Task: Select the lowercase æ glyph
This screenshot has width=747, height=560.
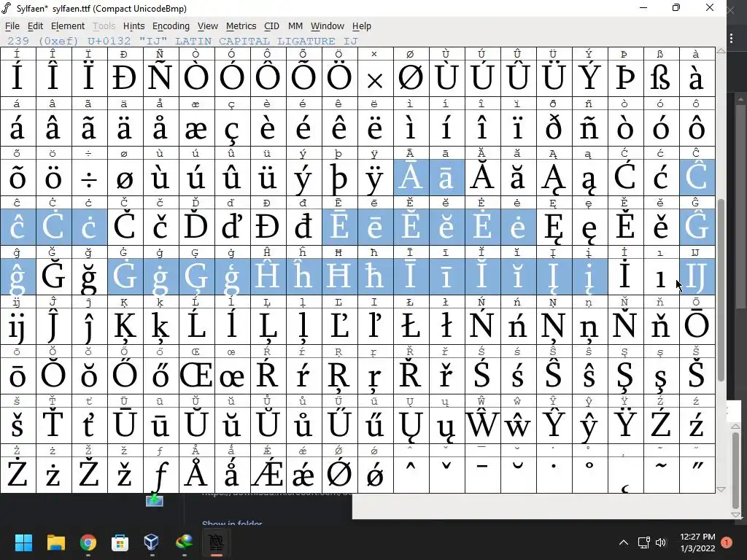Action: (197, 128)
